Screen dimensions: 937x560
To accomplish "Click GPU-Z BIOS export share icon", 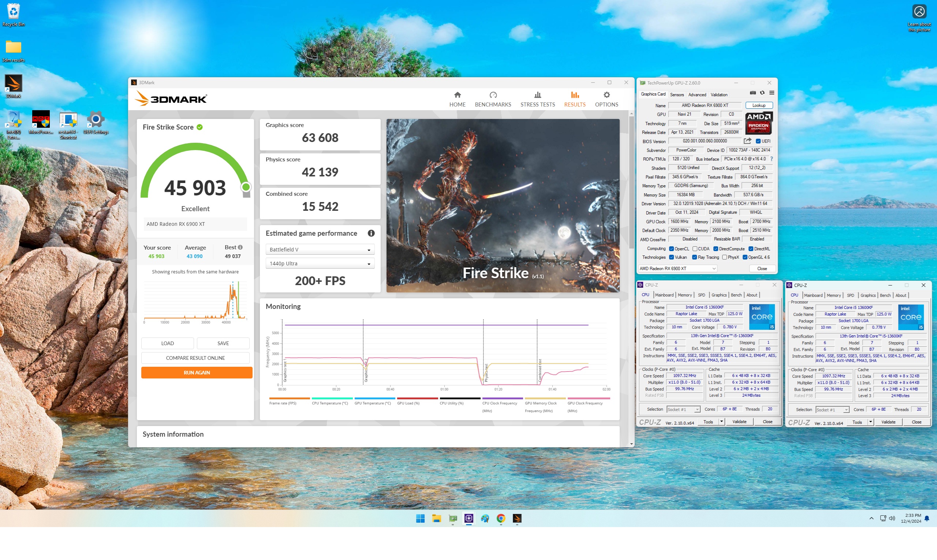I will point(747,141).
